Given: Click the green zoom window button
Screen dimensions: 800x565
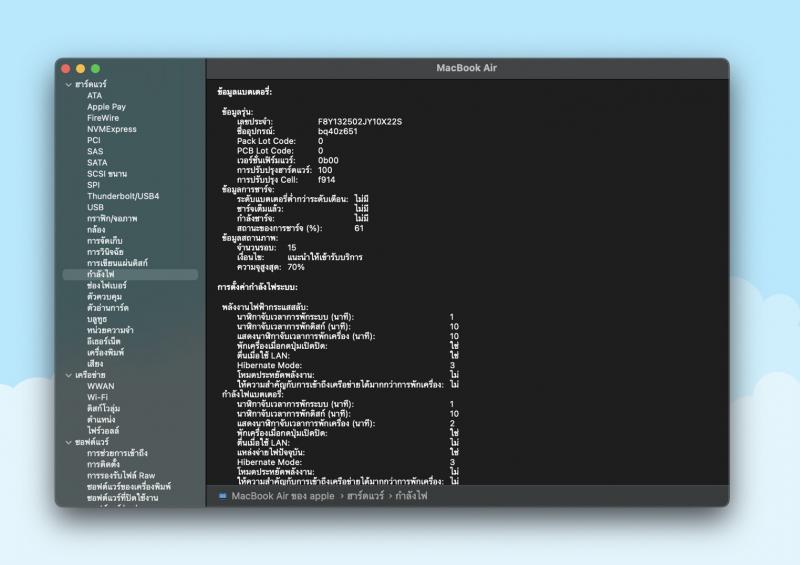Looking at the screenshot, I should [95, 69].
